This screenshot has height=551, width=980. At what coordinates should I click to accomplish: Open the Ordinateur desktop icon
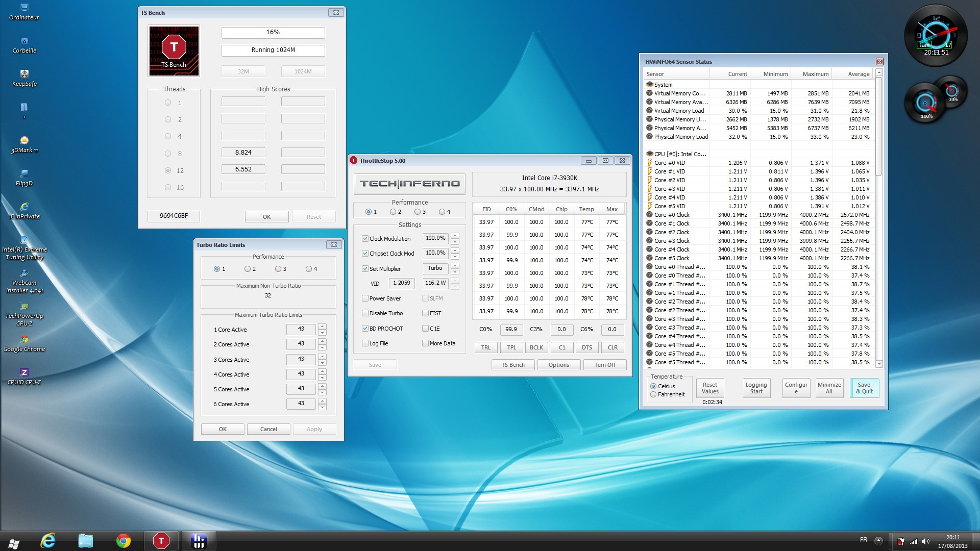click(24, 11)
